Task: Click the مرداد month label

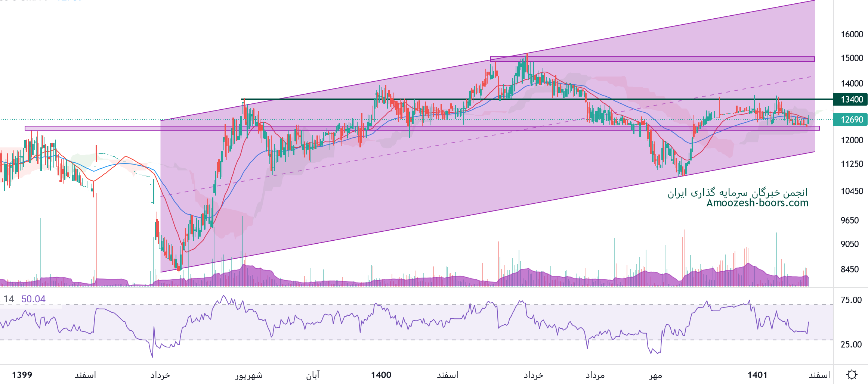Action: point(595,375)
